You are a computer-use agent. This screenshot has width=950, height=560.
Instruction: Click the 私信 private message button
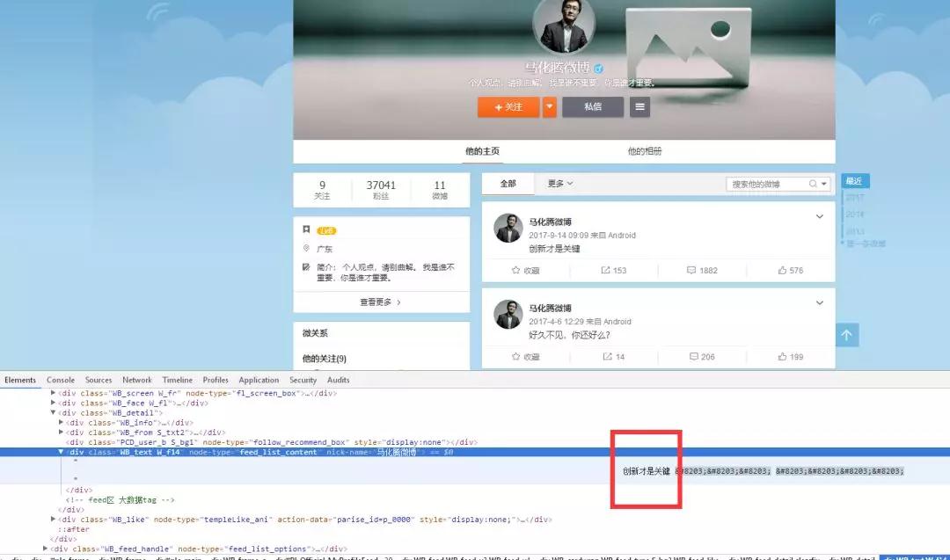point(593,107)
